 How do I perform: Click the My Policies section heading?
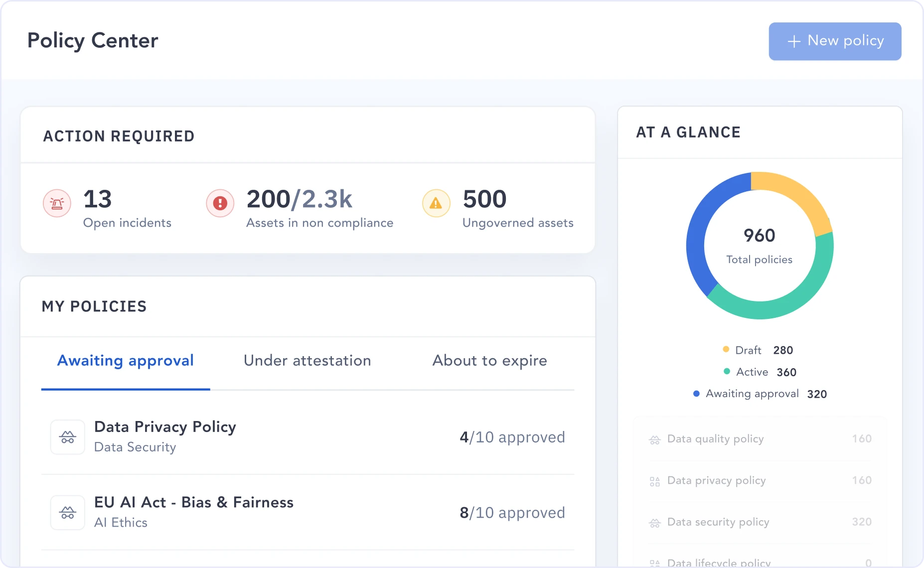94,306
